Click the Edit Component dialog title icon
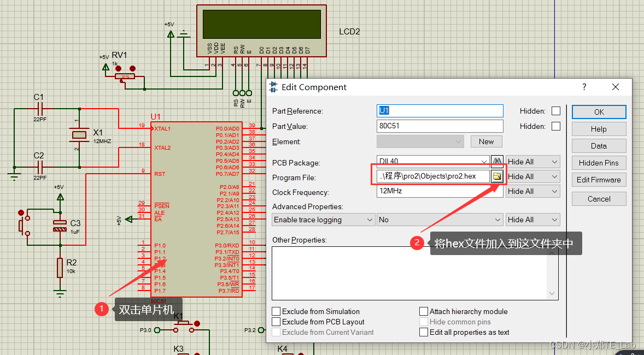The width and height of the screenshot is (644, 355). (273, 87)
